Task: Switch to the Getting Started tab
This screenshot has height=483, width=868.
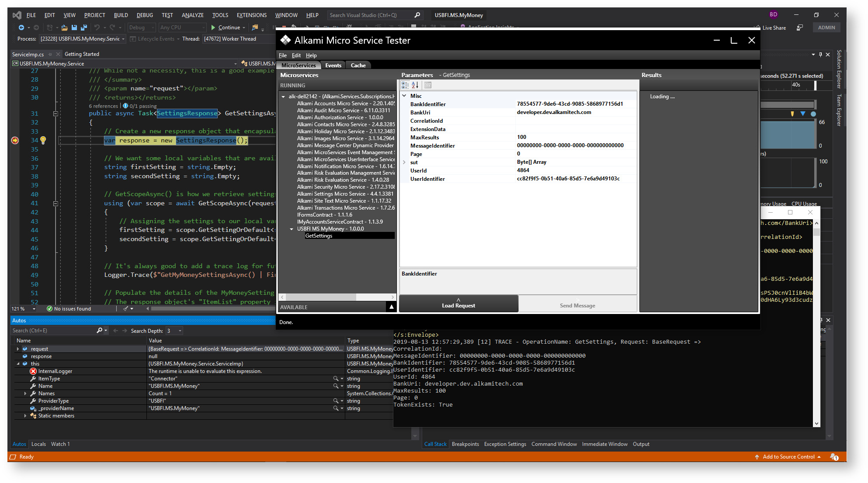Action: [x=82, y=54]
